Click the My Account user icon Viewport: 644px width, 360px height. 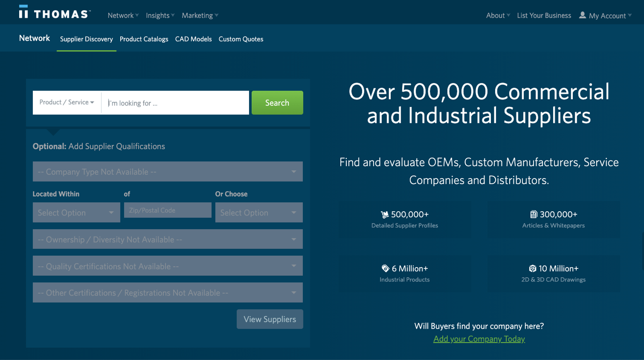pyautogui.click(x=582, y=15)
